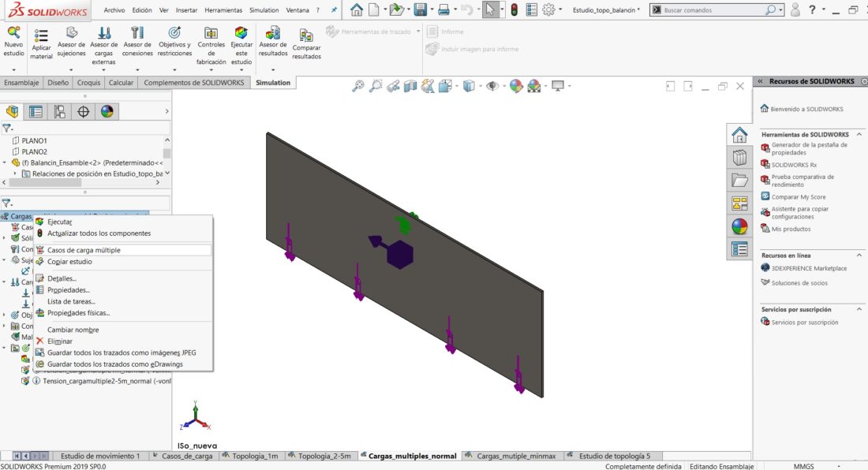The width and height of the screenshot is (868, 470).
Task: Open Asesor de sujeciones dropdown arrow
Action: click(x=71, y=69)
